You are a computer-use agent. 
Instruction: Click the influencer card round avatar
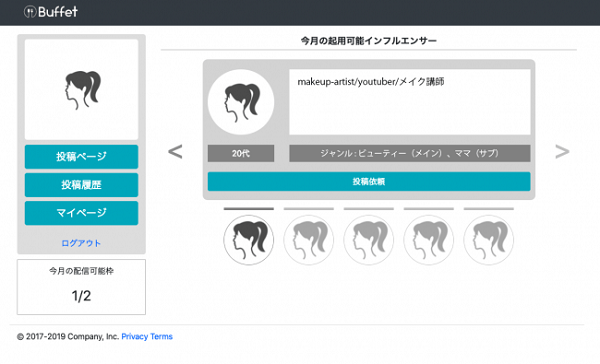click(x=241, y=102)
